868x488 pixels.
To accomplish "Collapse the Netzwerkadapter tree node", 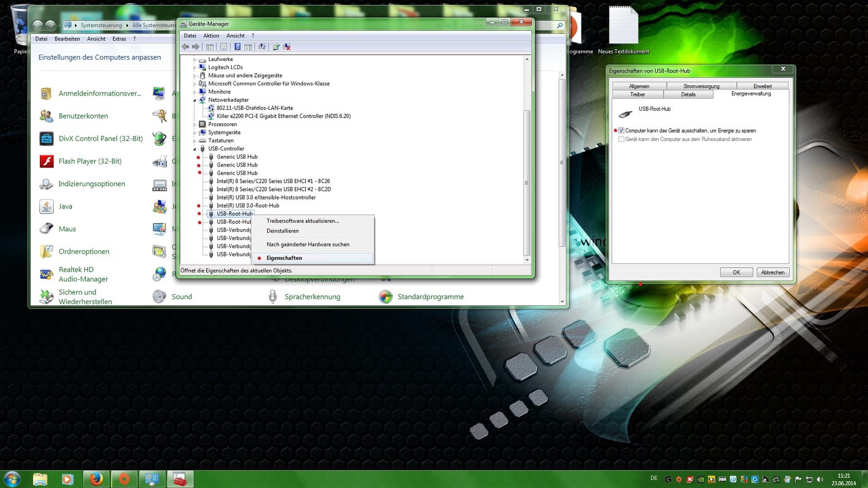I will click(194, 100).
